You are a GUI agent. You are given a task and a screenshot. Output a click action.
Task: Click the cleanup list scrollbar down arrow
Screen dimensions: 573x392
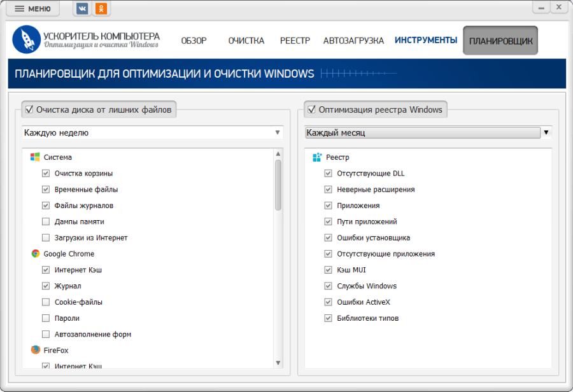[278, 363]
